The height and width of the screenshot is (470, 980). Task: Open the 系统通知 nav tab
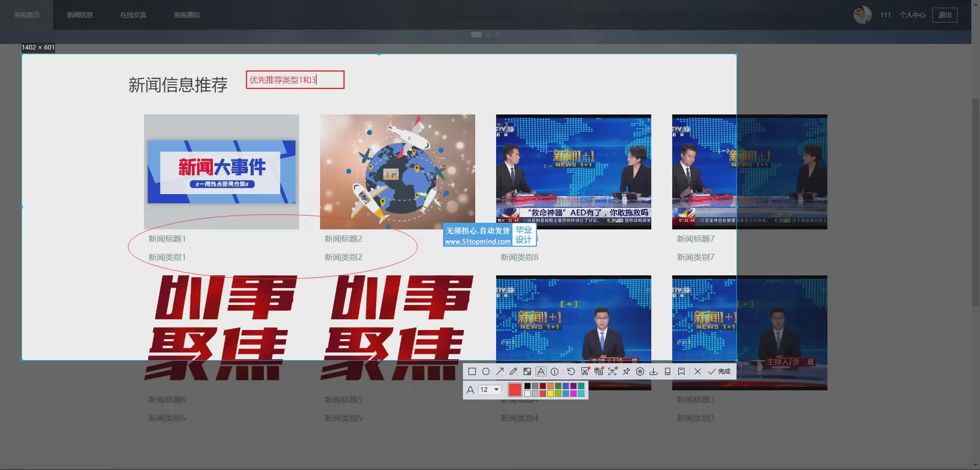click(x=186, y=15)
